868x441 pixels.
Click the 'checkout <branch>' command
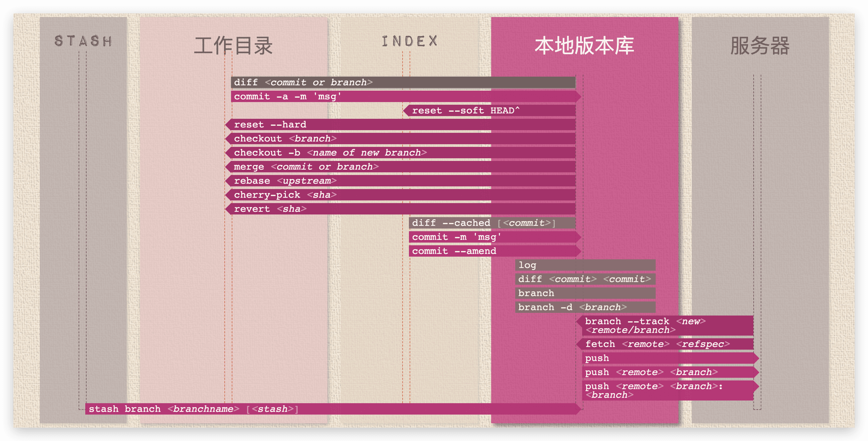pos(400,139)
